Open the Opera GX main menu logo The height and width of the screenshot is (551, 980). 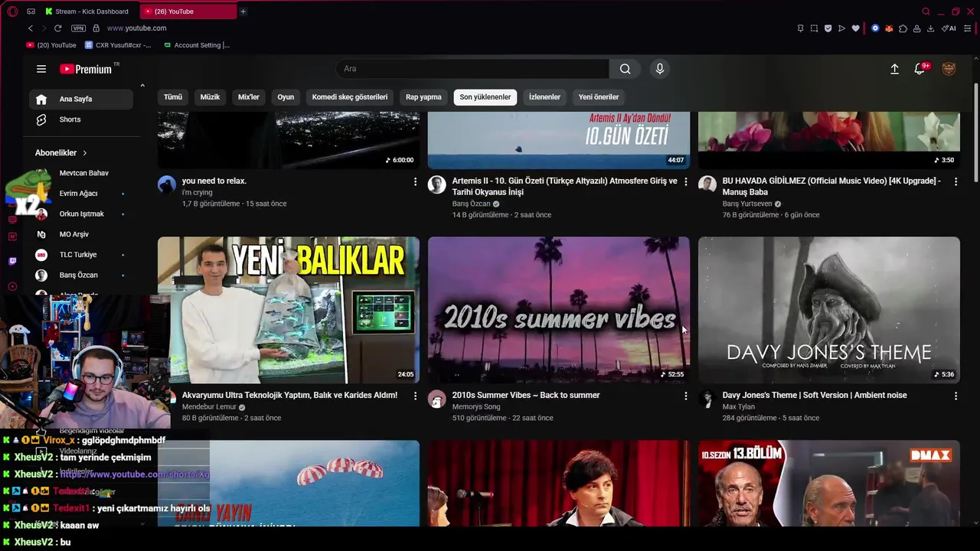(x=12, y=11)
